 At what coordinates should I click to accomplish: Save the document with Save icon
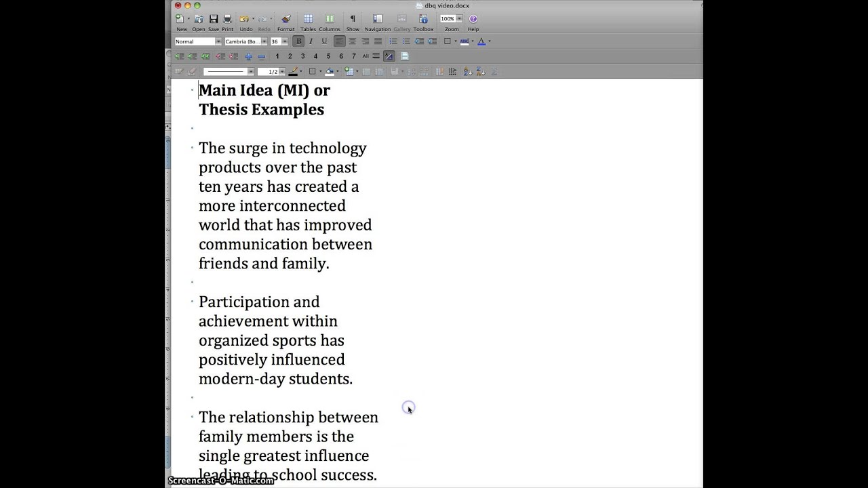click(214, 19)
